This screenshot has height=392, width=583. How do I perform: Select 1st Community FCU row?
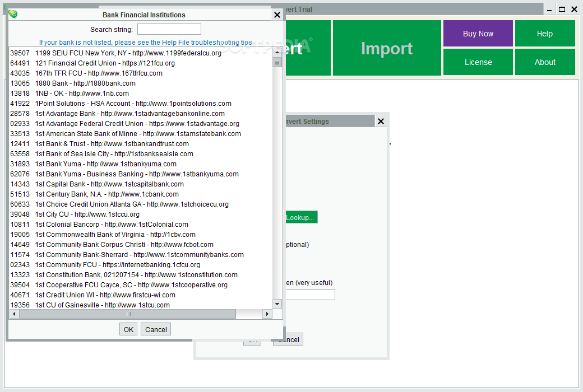[141, 264]
